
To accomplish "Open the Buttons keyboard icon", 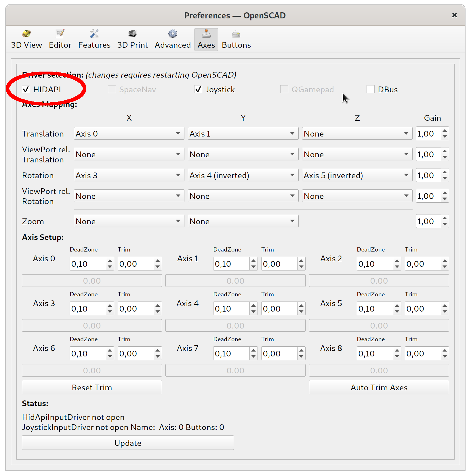I will [236, 34].
